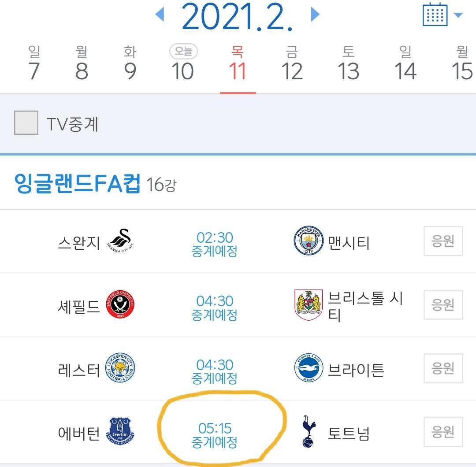This screenshot has height=467, width=476.
Task: Click the Leicester City fox logo
Action: 120,368
